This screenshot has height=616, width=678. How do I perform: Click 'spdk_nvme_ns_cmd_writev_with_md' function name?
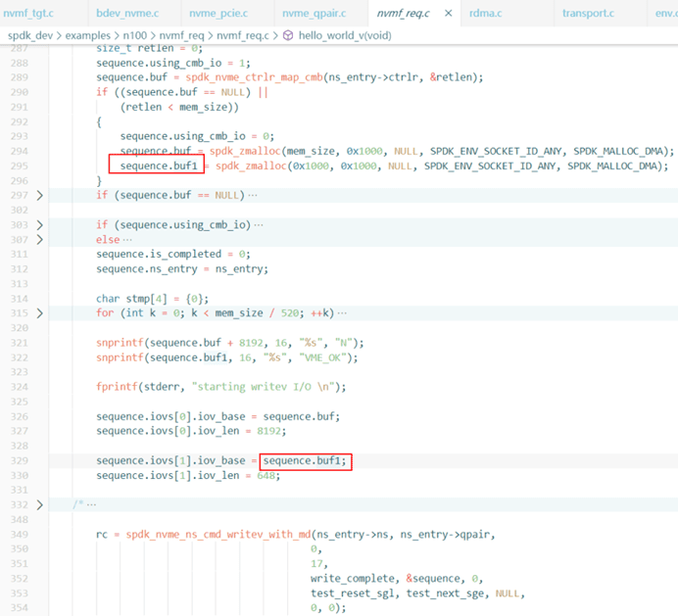click(x=218, y=535)
